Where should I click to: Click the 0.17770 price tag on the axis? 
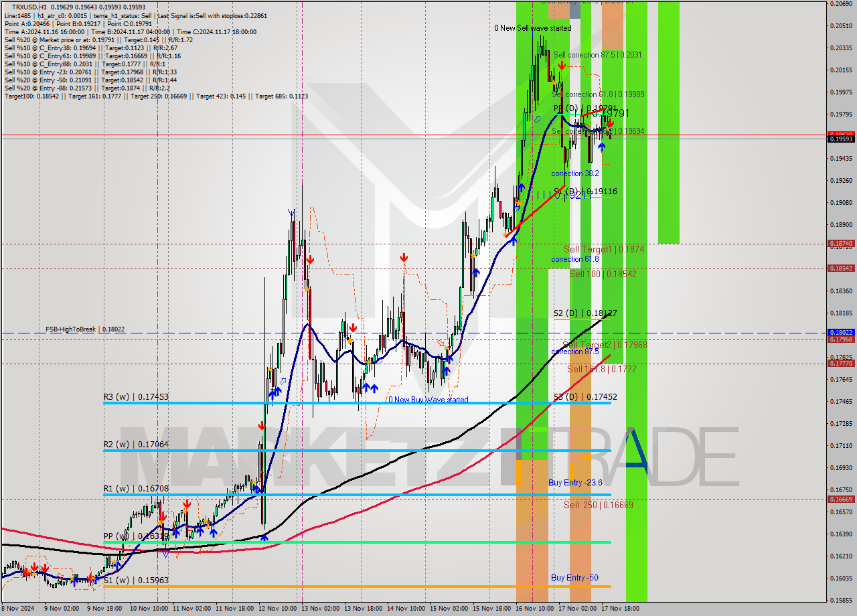[x=841, y=363]
